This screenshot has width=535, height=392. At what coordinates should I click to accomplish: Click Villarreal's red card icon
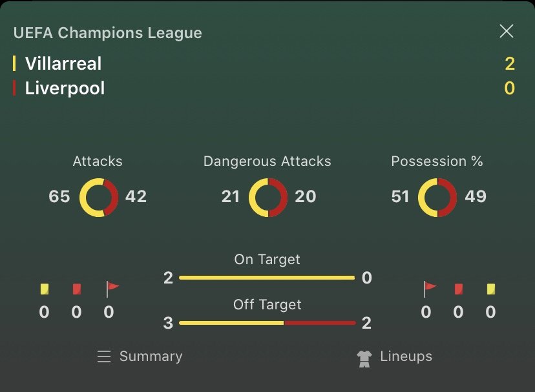pos(77,289)
